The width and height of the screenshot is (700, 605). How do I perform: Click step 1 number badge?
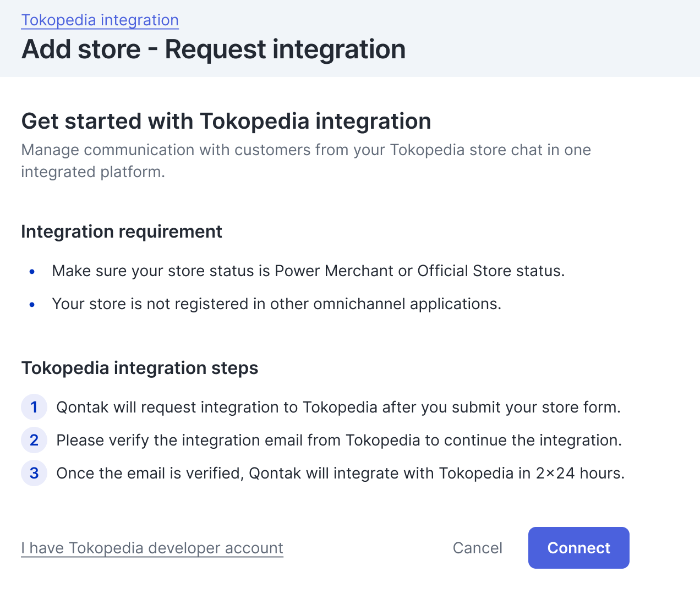click(x=34, y=407)
